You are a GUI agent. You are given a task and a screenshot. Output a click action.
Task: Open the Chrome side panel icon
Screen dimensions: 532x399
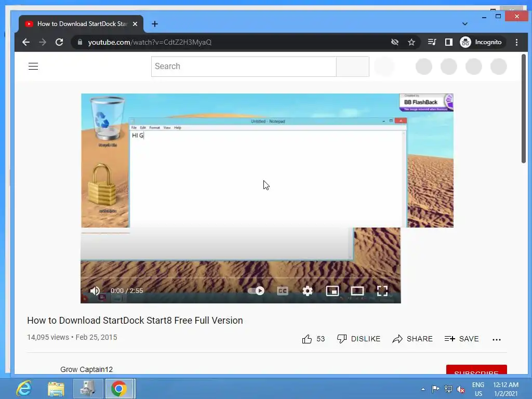point(448,42)
